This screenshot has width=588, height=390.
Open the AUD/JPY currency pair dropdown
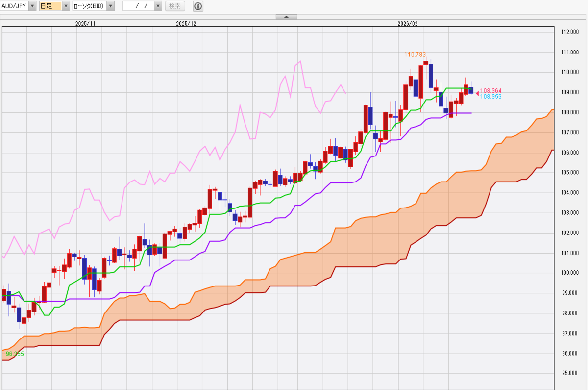coord(32,6)
